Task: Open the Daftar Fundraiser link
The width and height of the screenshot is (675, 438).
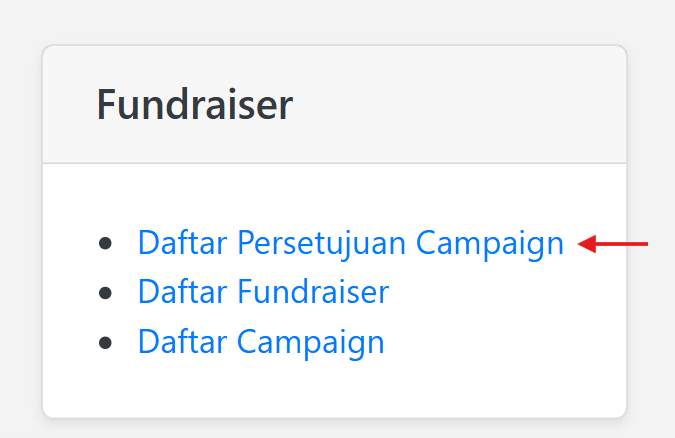Action: [x=263, y=292]
